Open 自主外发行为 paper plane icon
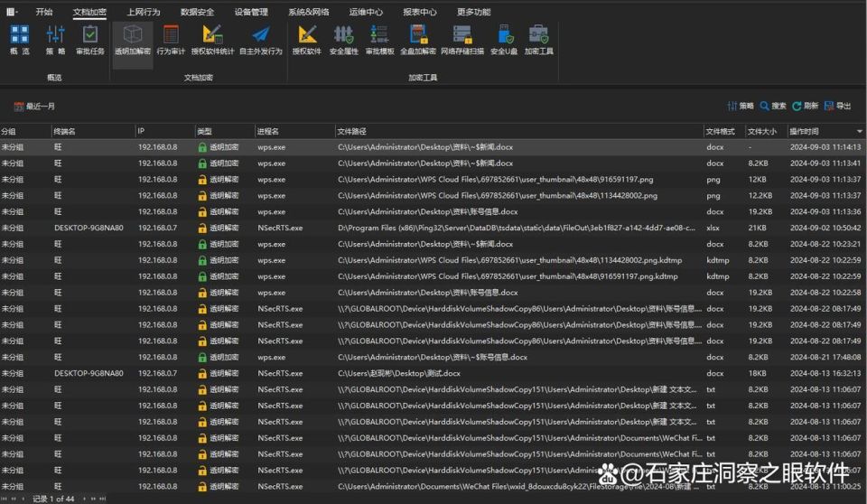This screenshot has width=867, height=504. (260, 40)
